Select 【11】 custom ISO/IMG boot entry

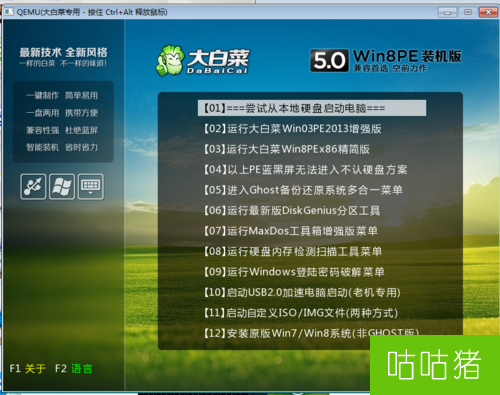tap(301, 313)
